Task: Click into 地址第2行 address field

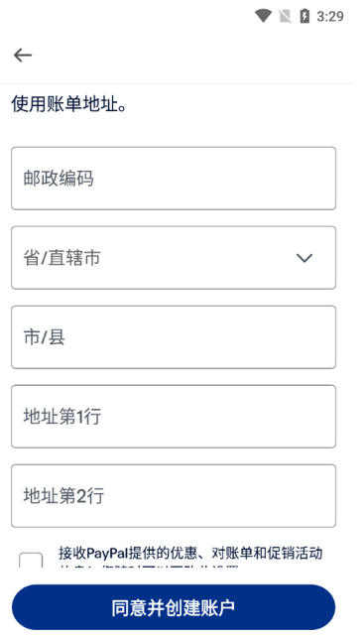Action: [x=174, y=495]
